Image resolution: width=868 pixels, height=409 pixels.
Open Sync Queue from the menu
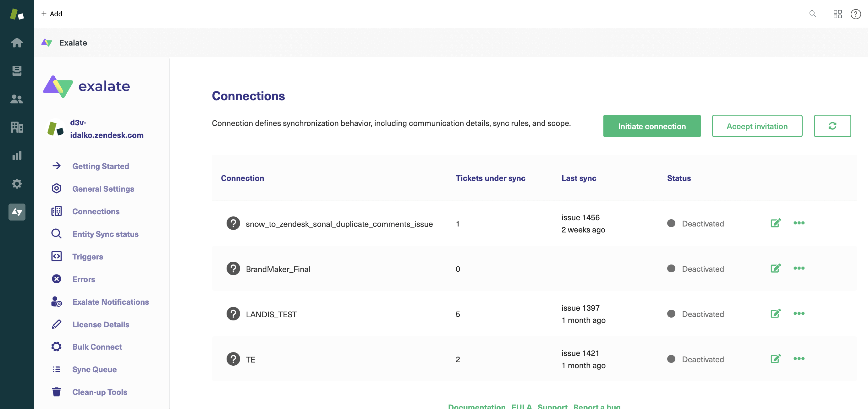[94, 369]
